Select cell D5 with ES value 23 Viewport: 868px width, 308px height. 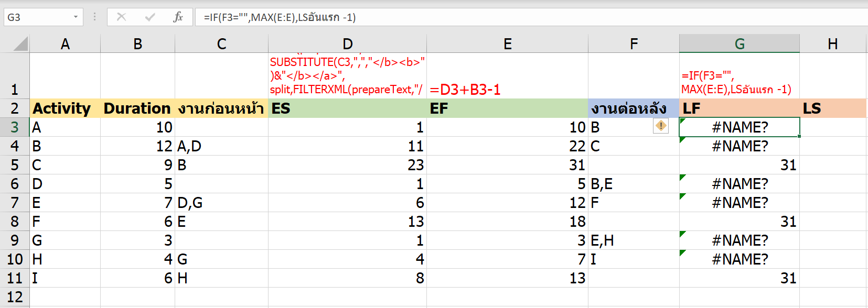pos(347,165)
